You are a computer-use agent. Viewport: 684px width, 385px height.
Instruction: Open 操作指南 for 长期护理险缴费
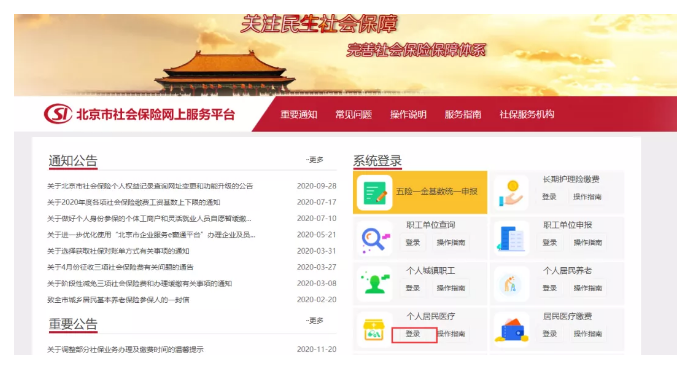587,197
